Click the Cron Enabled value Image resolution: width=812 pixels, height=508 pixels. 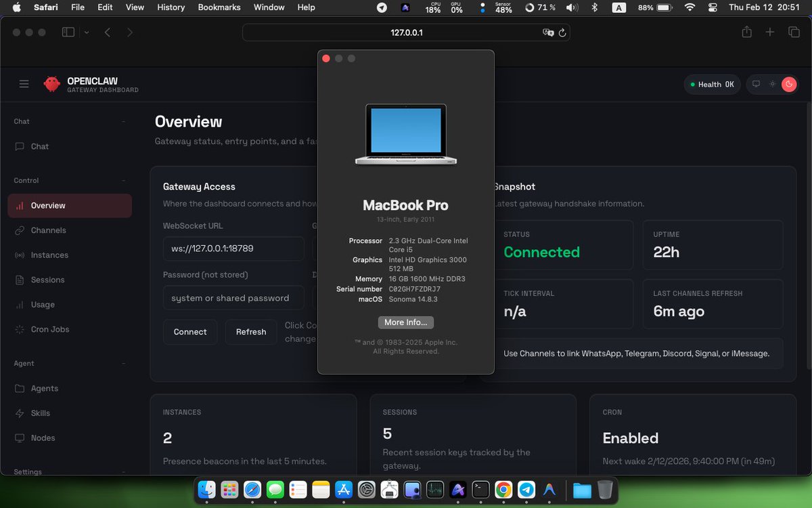[x=631, y=438]
